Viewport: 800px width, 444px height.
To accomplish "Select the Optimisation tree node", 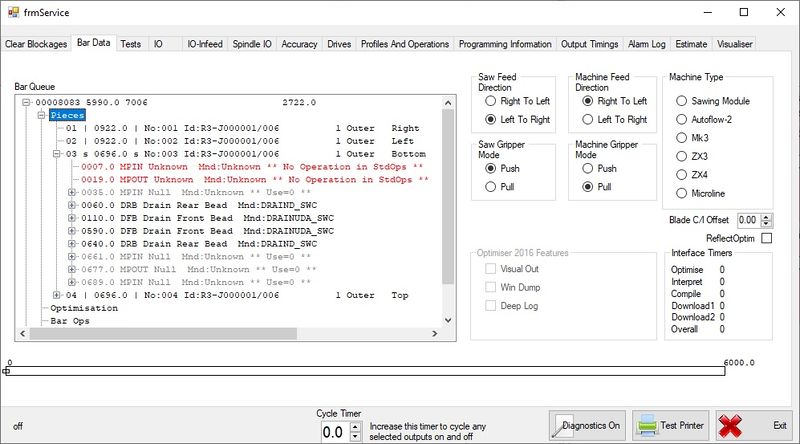I will coord(84,308).
